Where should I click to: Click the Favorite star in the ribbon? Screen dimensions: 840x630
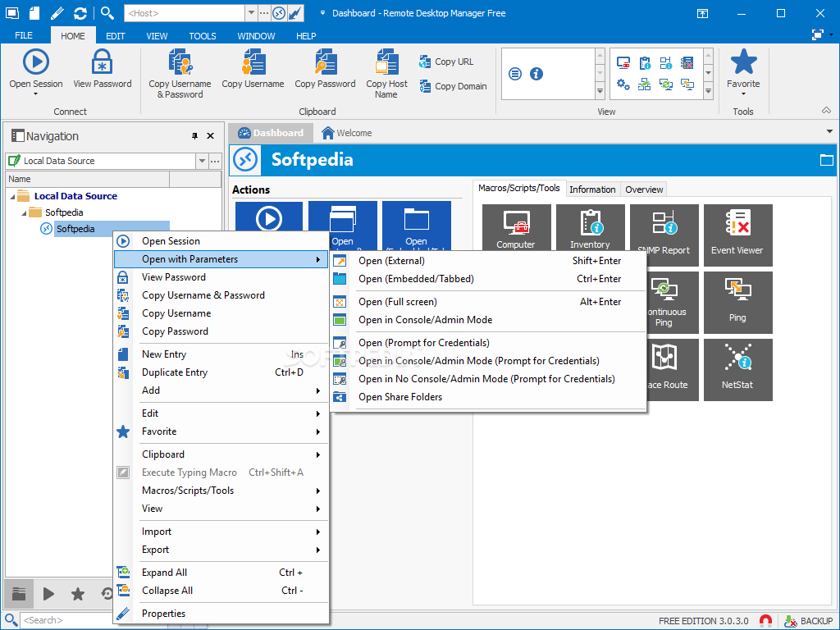click(x=743, y=62)
